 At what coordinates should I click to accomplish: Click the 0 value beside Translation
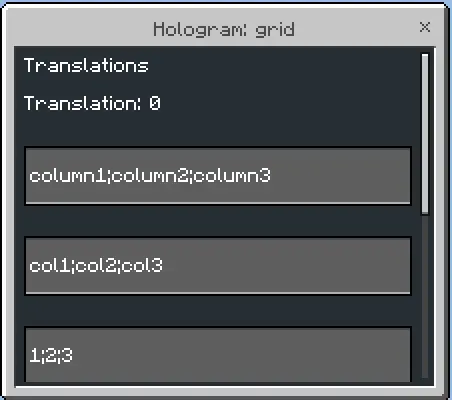[x=155, y=103]
